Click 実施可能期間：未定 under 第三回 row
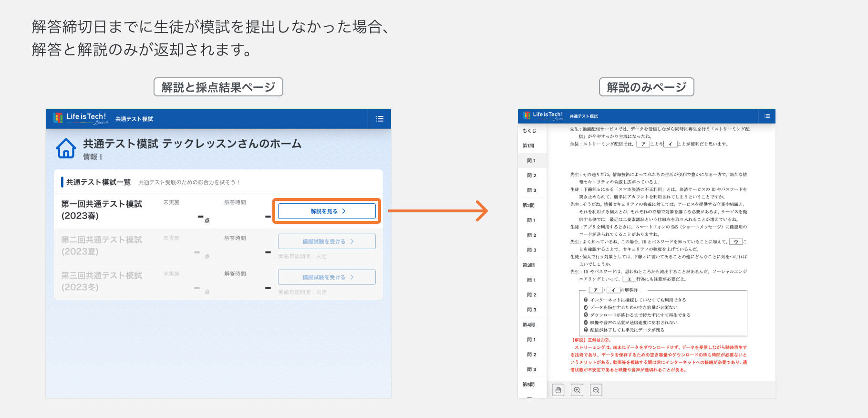This screenshot has width=868, height=418. click(302, 293)
